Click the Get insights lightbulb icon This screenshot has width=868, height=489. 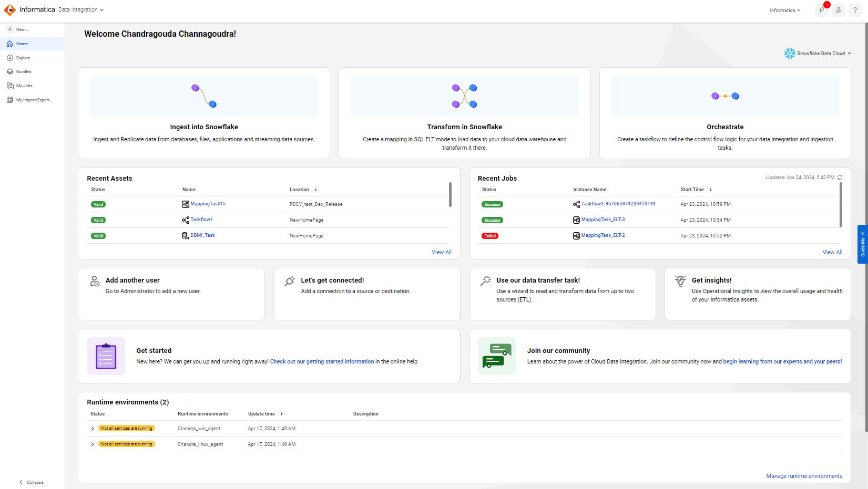(680, 282)
